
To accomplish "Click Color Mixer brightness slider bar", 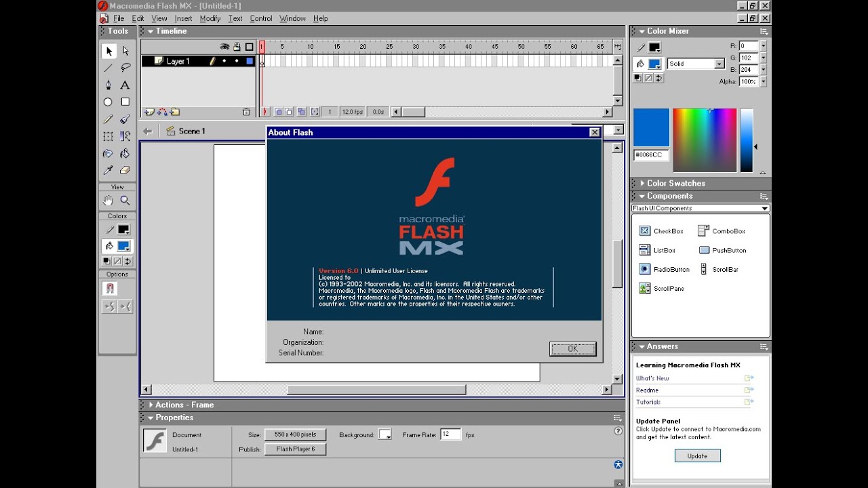I will point(747,140).
